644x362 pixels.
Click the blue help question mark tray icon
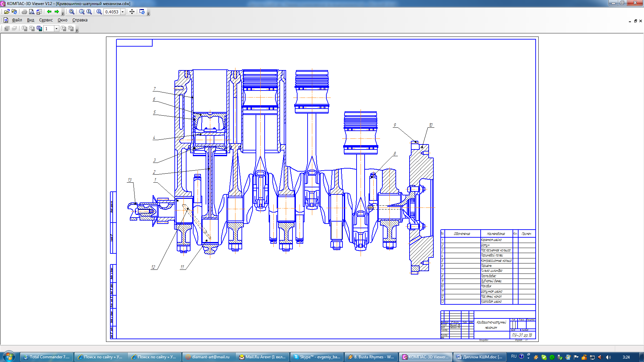click(521, 356)
